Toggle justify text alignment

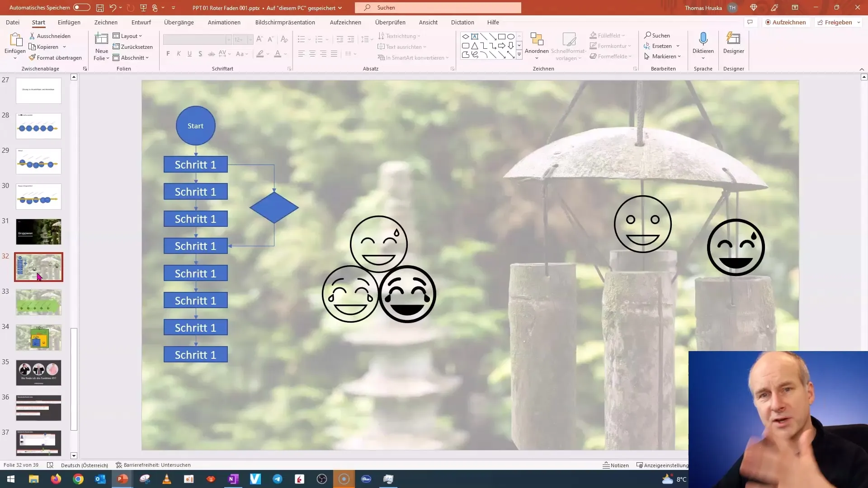[334, 54]
